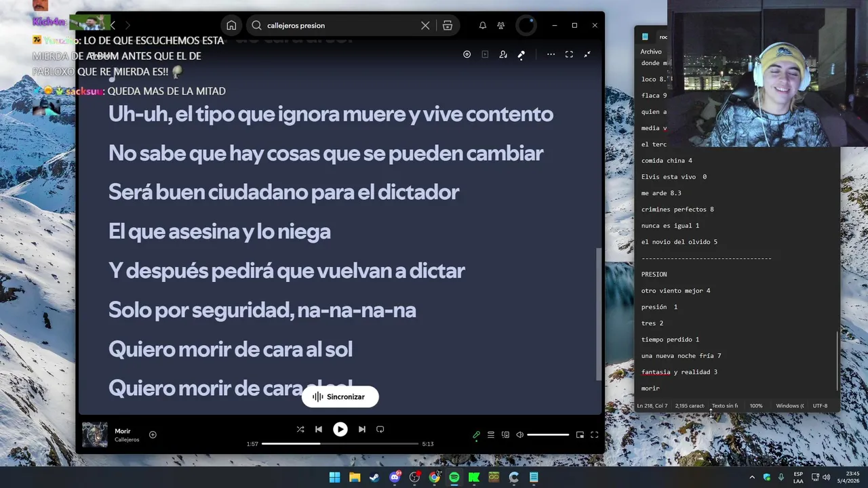Click Notepad line 'crimines perfectos 8'
868x488 pixels.
[x=677, y=209]
